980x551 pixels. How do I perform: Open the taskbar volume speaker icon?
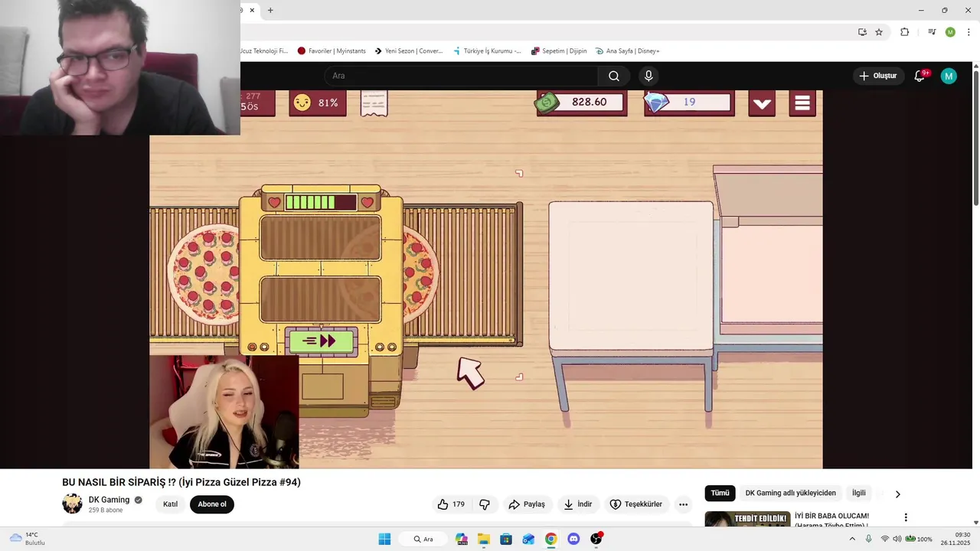pos(897,539)
